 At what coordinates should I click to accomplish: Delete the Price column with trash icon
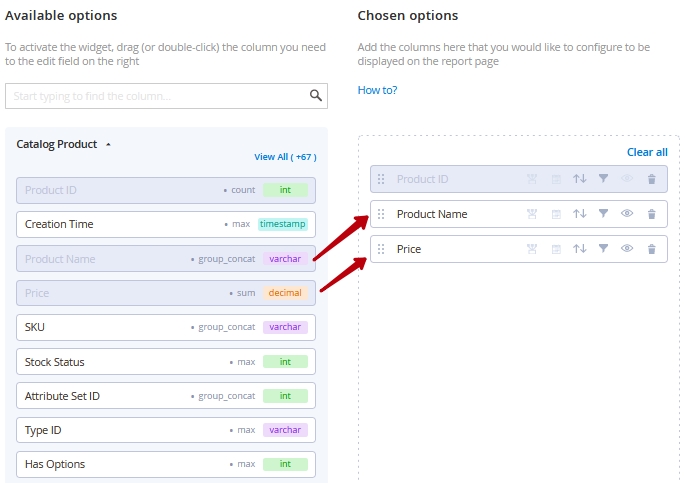[651, 249]
